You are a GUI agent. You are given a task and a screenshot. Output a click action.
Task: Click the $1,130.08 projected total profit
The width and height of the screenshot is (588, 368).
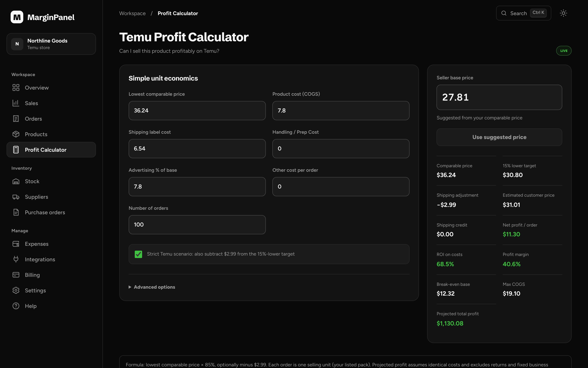click(x=450, y=323)
